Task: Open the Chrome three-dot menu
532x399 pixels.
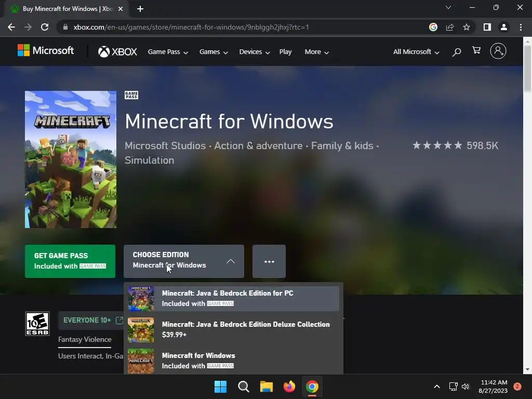Action: (x=521, y=27)
